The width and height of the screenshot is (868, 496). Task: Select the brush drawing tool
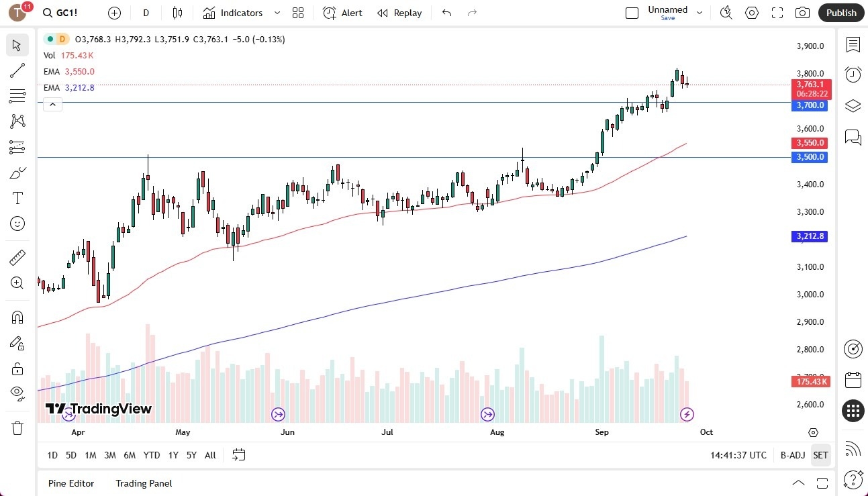click(x=17, y=172)
